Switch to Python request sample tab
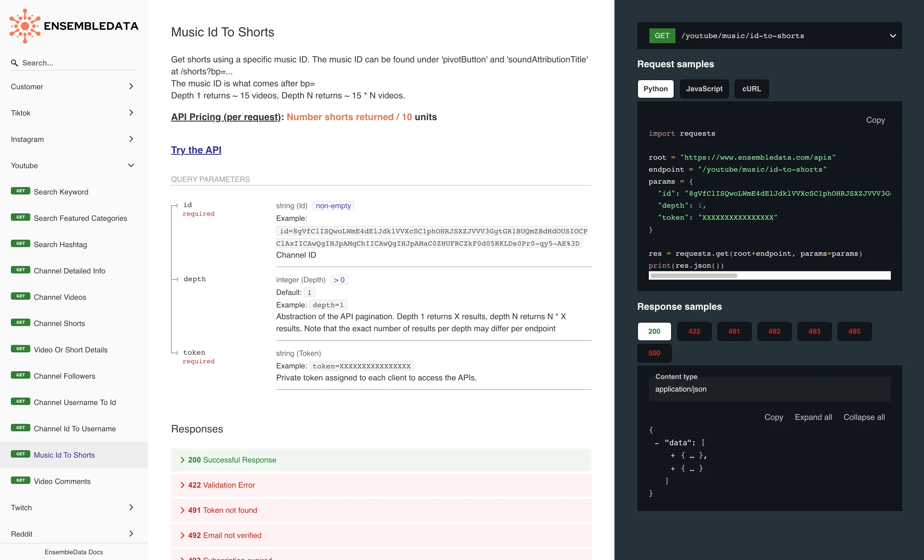This screenshot has width=924, height=560. (655, 89)
